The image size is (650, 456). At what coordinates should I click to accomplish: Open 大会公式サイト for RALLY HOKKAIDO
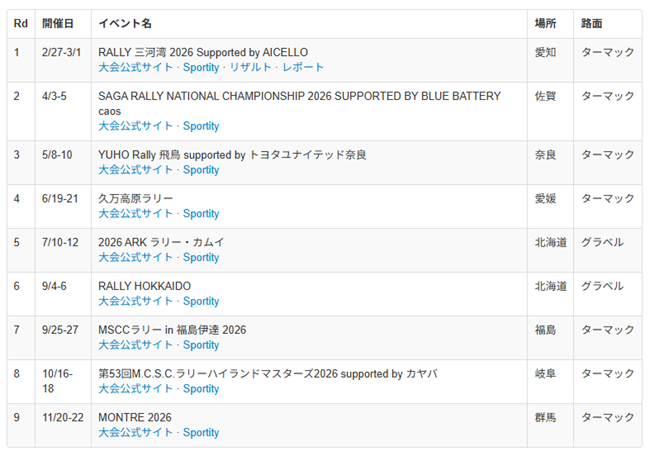(x=135, y=301)
